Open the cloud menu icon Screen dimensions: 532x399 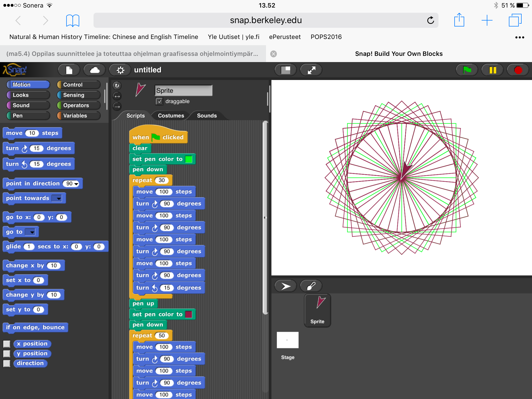[95, 70]
